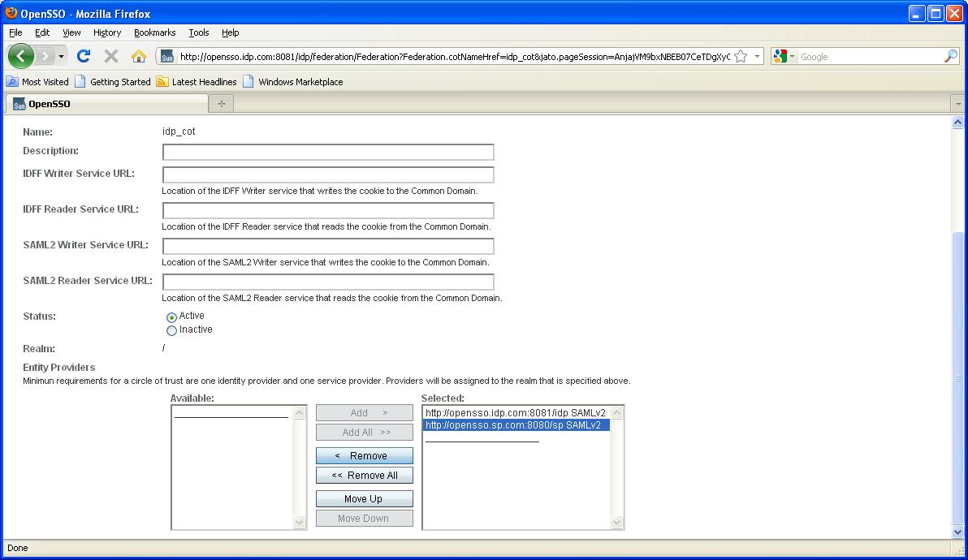968x560 pixels.
Task: Open the Help menu
Action: coord(231,32)
